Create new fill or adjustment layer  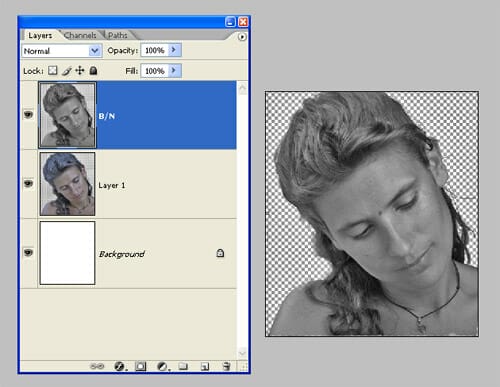click(163, 366)
